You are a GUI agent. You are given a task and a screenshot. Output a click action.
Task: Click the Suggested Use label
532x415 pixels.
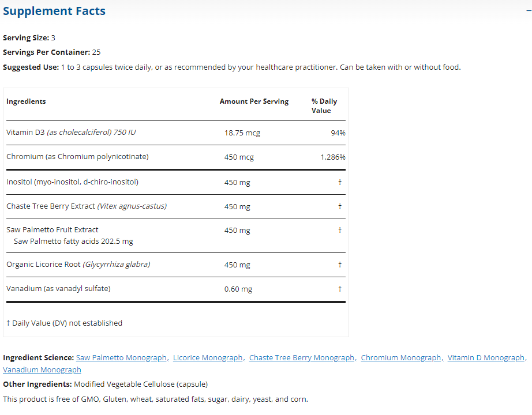pyautogui.click(x=31, y=67)
